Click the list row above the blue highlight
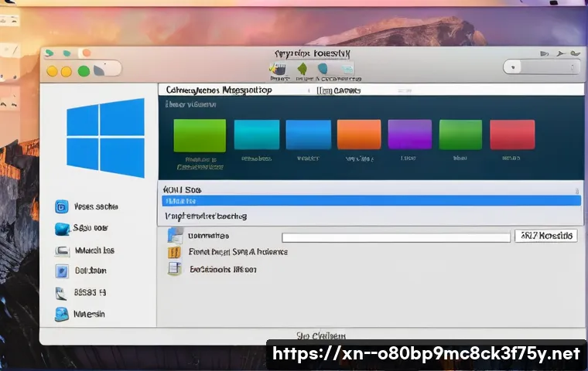This screenshot has height=371, width=588. point(371,189)
